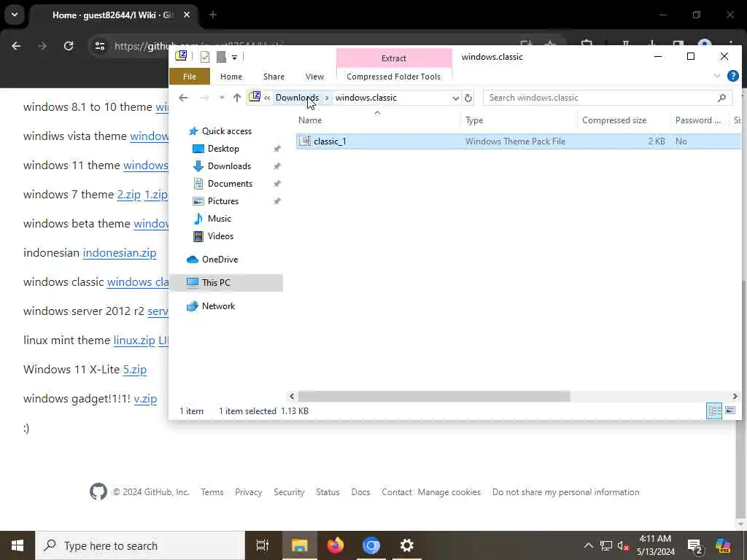Sort by Password column header
The width and height of the screenshot is (747, 560).
click(x=697, y=120)
